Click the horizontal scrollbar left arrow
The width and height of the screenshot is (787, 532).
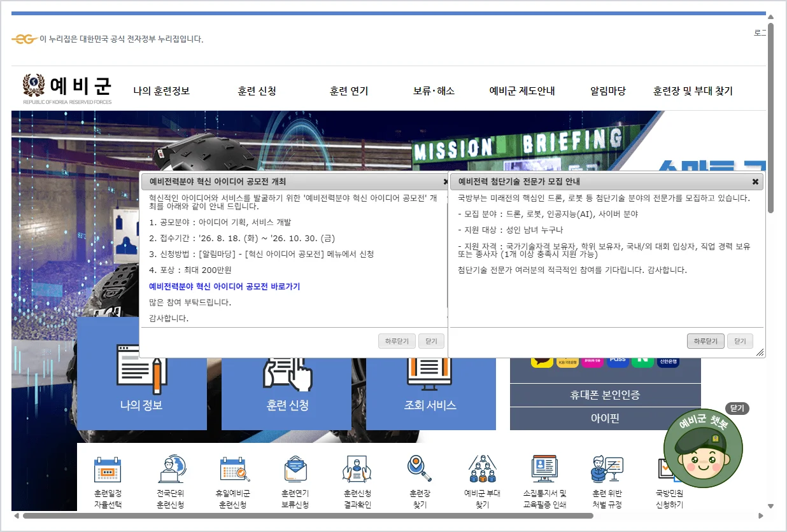[x=17, y=515]
